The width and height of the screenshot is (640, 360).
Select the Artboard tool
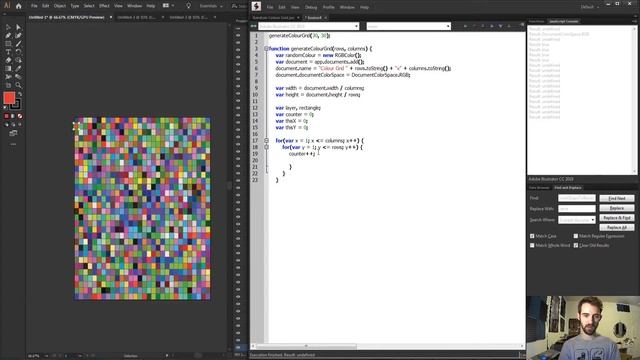pos(8,85)
